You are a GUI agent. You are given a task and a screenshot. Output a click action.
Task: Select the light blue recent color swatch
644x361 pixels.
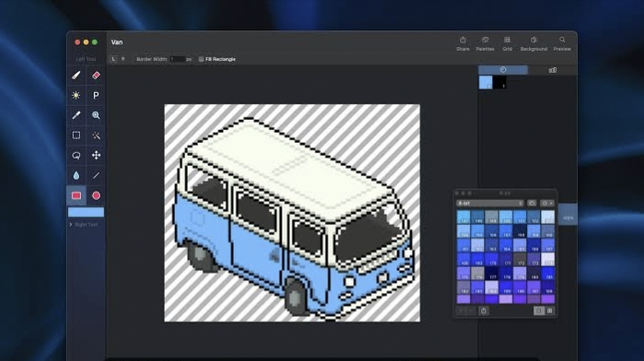click(x=486, y=82)
